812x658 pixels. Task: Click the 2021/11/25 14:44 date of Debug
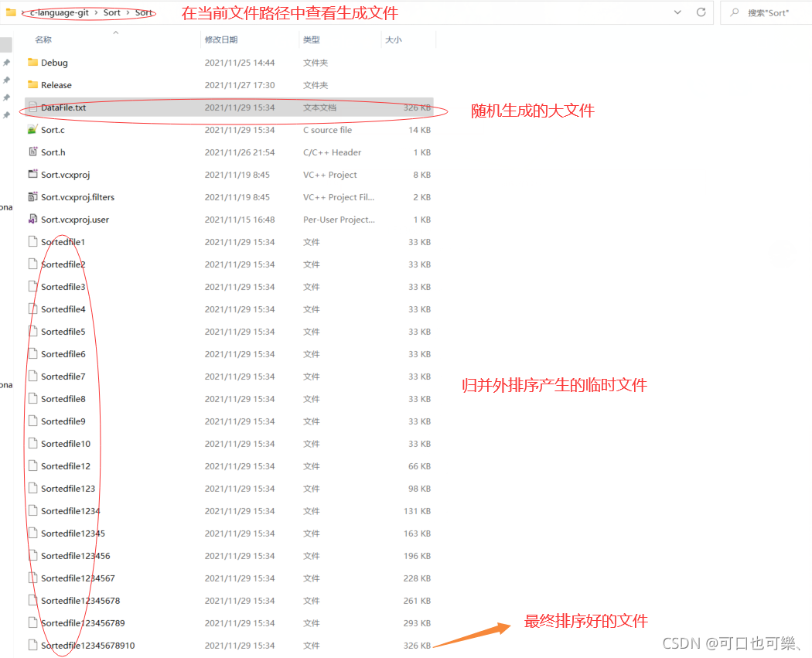pyautogui.click(x=239, y=62)
